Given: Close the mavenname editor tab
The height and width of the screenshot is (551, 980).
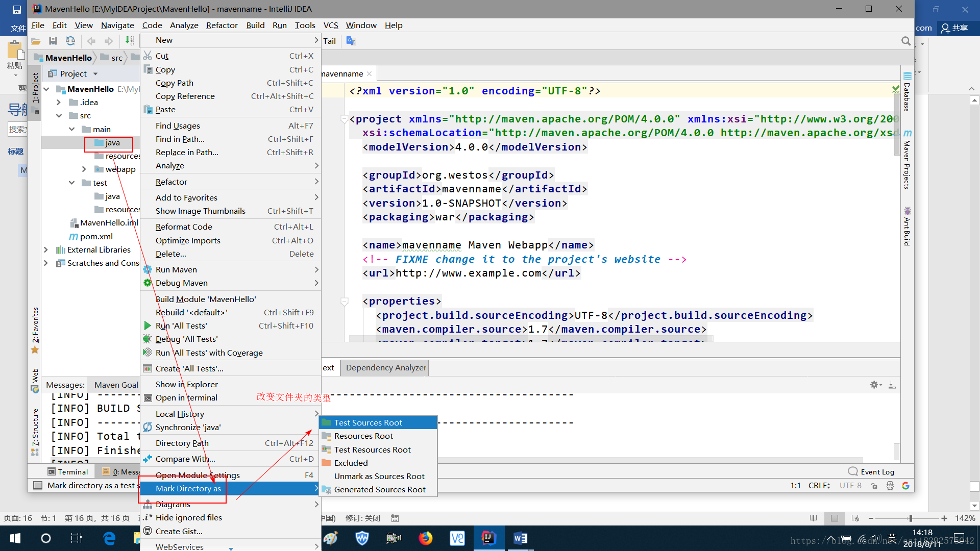Looking at the screenshot, I should 369,74.
